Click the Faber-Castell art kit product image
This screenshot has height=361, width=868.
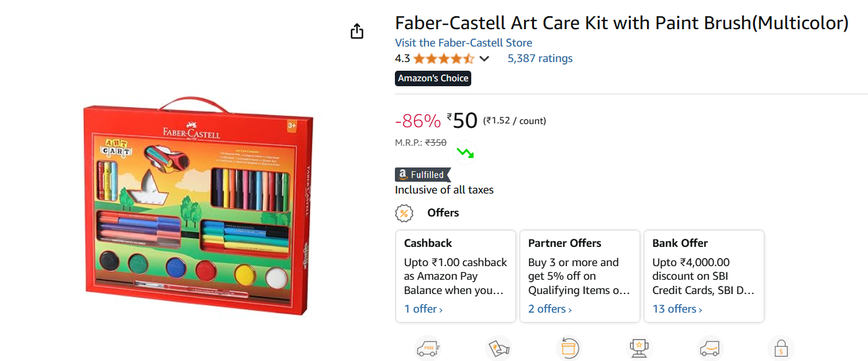[x=198, y=206]
